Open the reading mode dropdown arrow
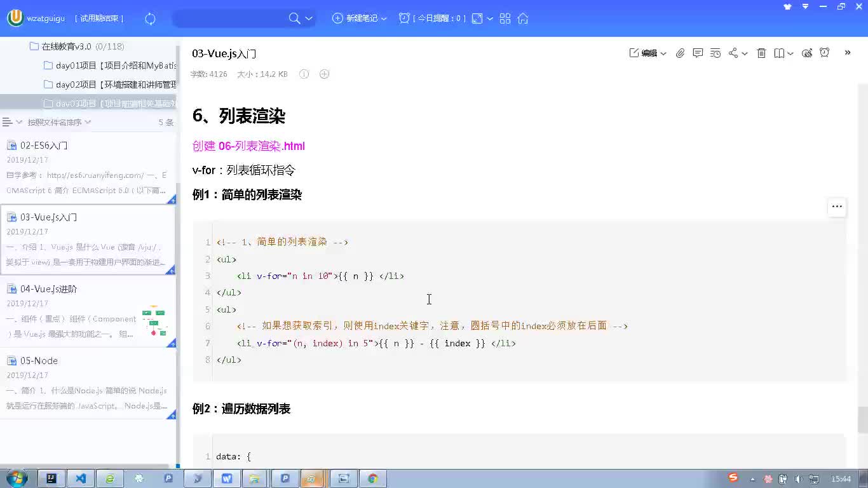The height and width of the screenshot is (488, 868). (790, 53)
